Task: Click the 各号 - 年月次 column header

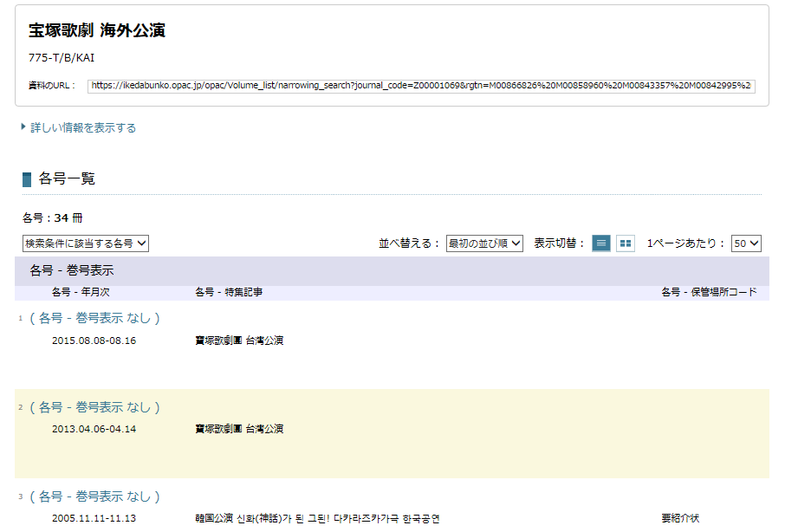Action: pyautogui.click(x=81, y=292)
